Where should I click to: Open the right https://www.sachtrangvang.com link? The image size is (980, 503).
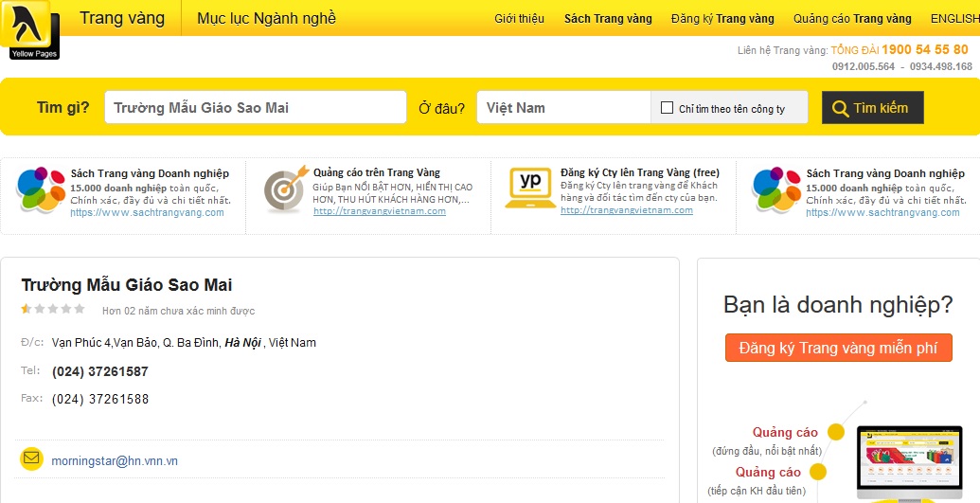tap(882, 213)
